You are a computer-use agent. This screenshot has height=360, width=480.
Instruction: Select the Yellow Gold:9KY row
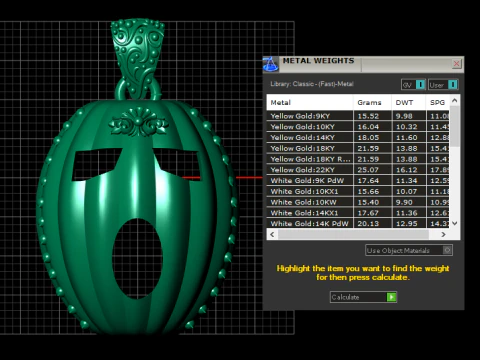[x=358, y=116]
